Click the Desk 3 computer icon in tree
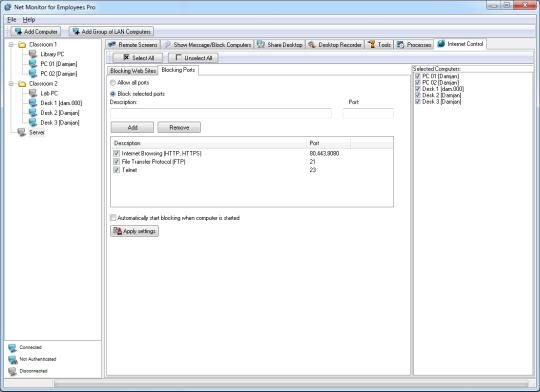This screenshot has height=392, width=540. (x=33, y=122)
